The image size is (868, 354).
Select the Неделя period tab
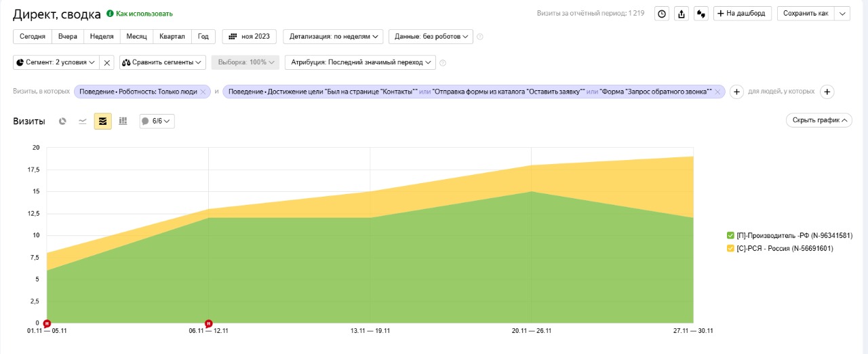102,36
